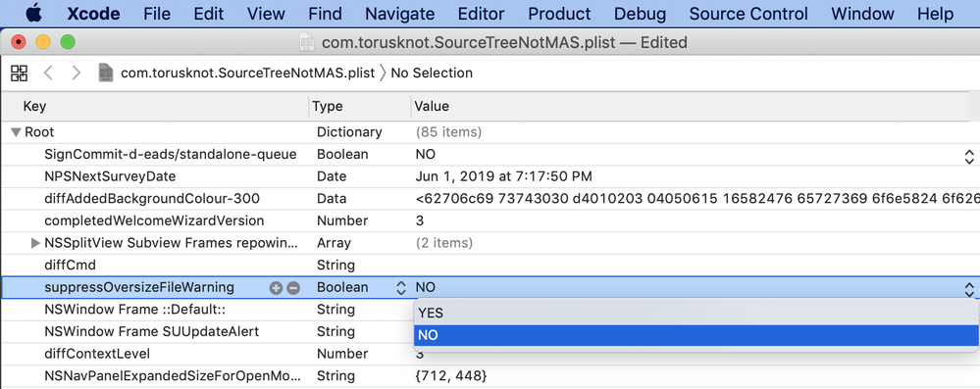Viewport: 980px width, 389px height.
Task: Collapse the Root dictionary triangle
Action: coord(17,132)
